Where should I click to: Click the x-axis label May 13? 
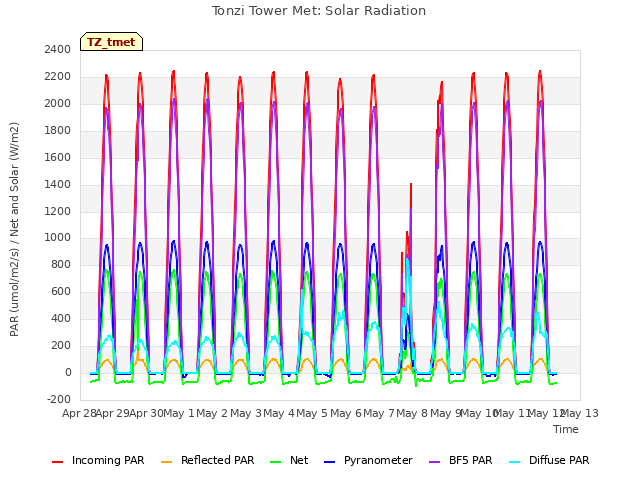point(580,413)
